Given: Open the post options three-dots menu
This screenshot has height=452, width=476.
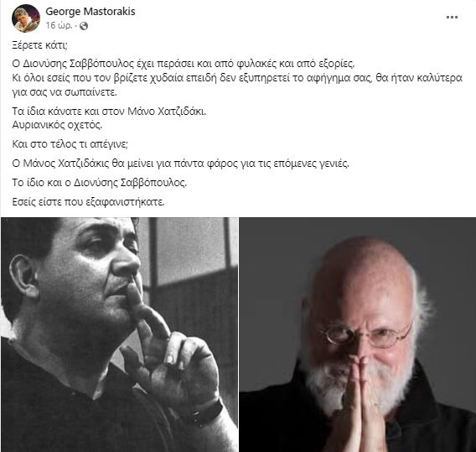Looking at the screenshot, I should coord(452,18).
